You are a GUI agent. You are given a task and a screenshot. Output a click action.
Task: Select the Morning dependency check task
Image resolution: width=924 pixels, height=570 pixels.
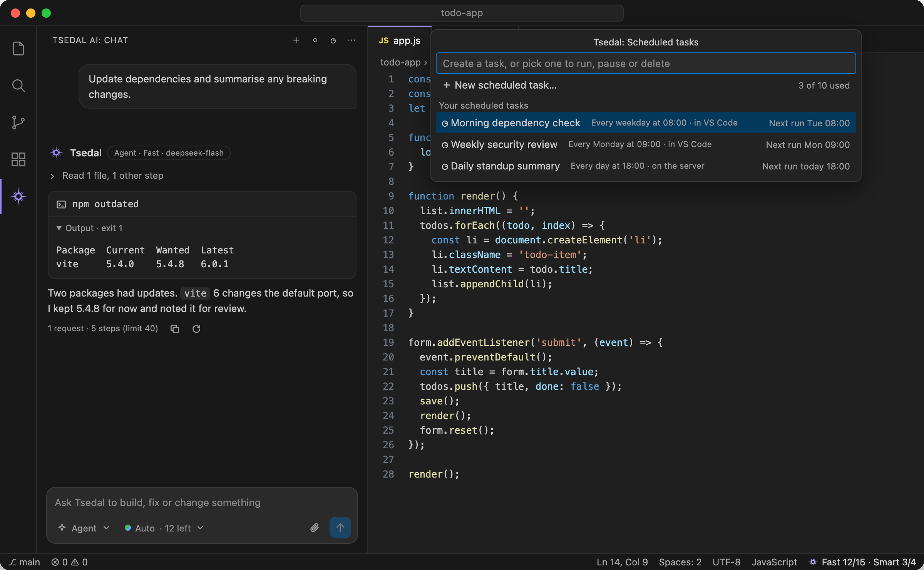(x=646, y=123)
